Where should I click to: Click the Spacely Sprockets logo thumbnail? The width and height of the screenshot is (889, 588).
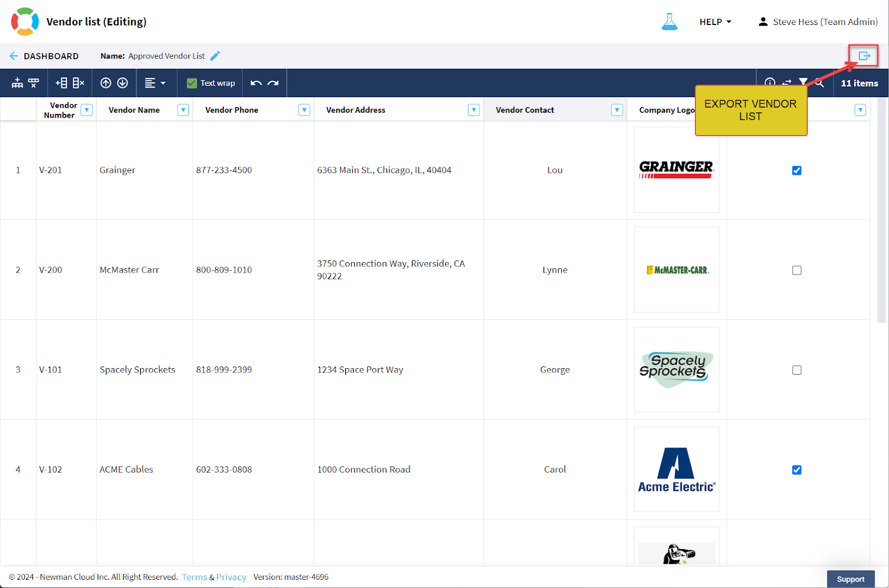pyautogui.click(x=676, y=370)
